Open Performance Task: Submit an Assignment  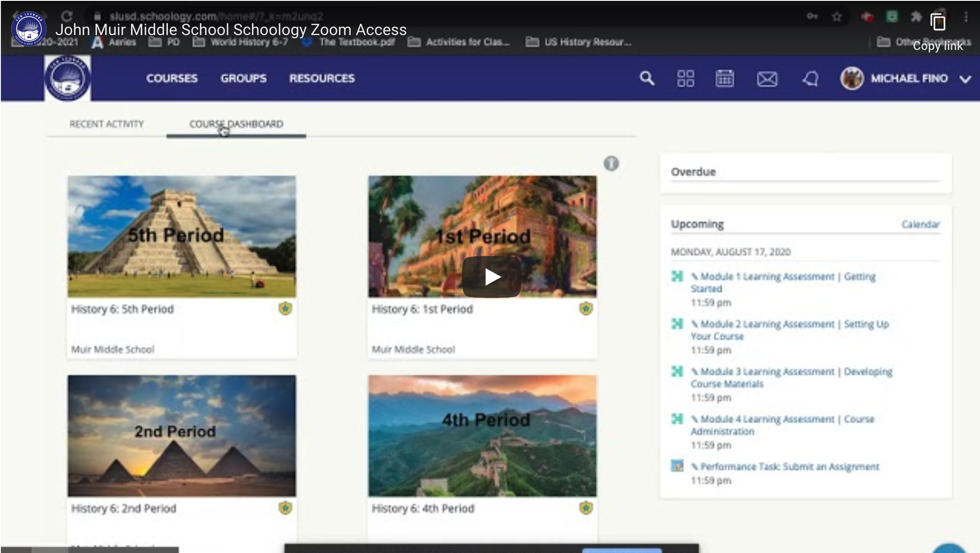coord(789,466)
